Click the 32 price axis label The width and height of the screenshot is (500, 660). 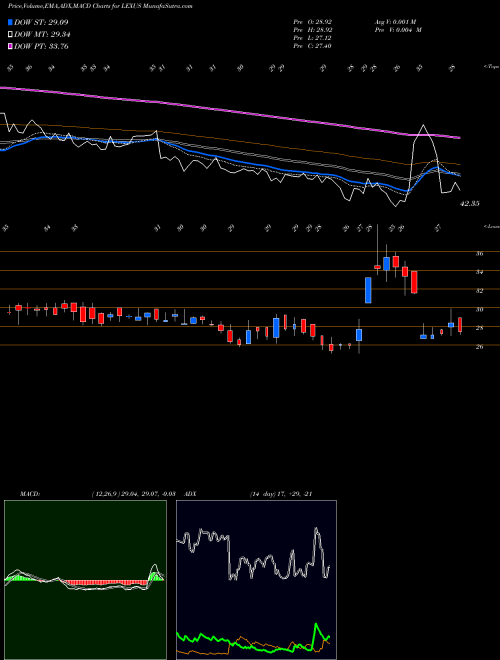[x=479, y=291]
